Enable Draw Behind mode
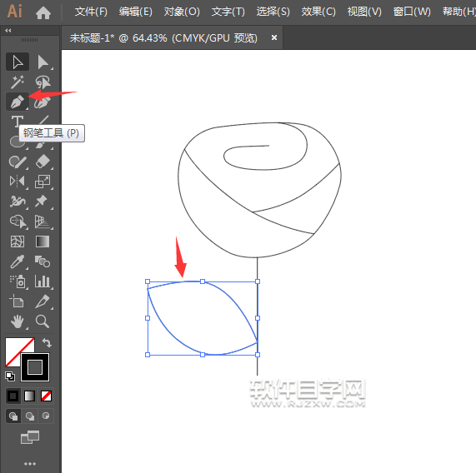This screenshot has width=476, height=473. [x=29, y=416]
